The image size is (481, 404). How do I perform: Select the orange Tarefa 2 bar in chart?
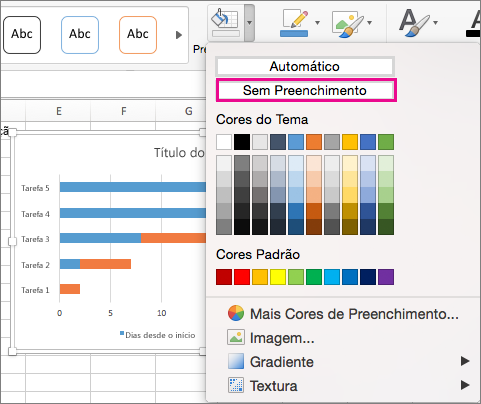[105, 264]
